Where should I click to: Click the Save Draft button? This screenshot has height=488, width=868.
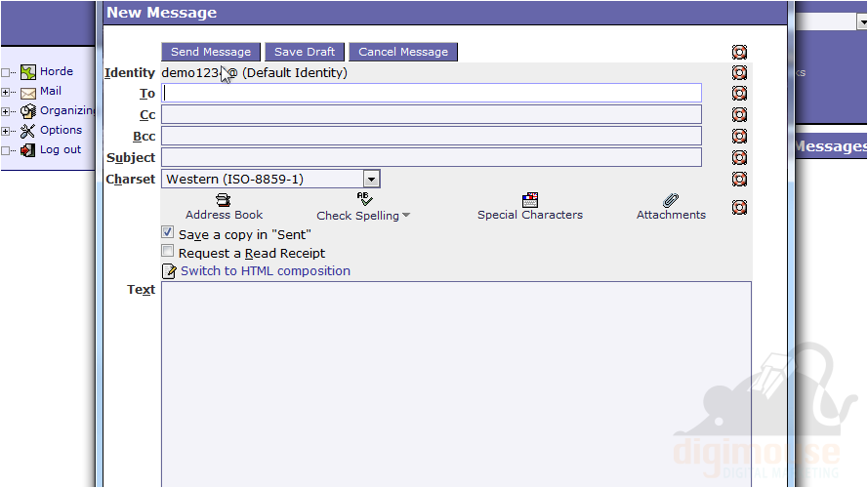[x=305, y=52]
